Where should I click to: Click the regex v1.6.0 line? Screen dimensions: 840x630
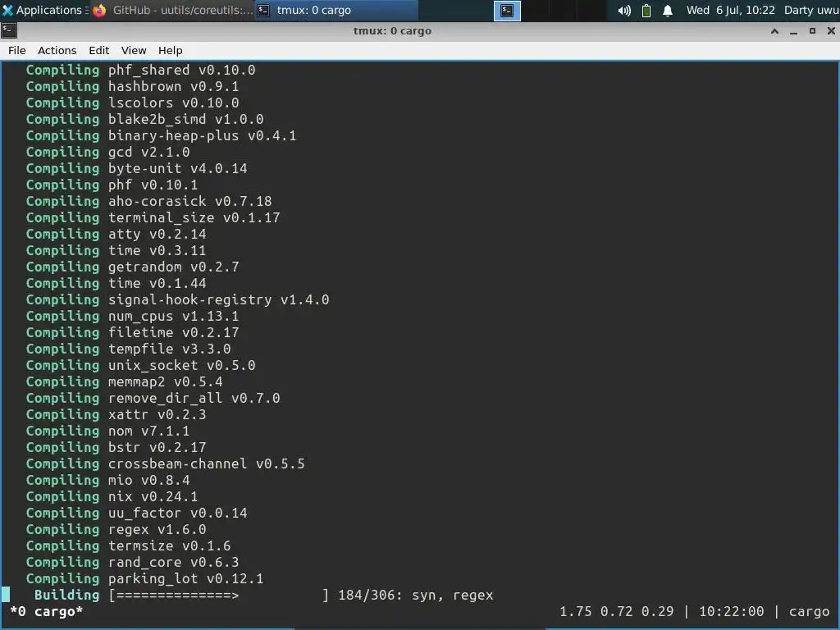[x=116, y=529]
